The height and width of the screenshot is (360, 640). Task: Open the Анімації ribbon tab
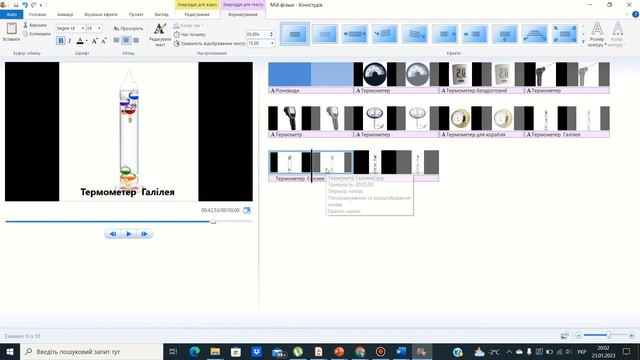[65, 14]
